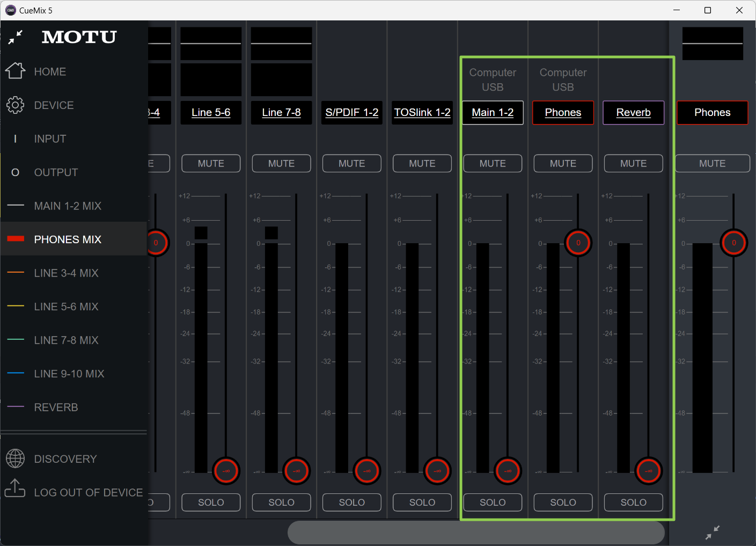
Task: Click the Main 1-2 fader knob
Action: click(508, 471)
